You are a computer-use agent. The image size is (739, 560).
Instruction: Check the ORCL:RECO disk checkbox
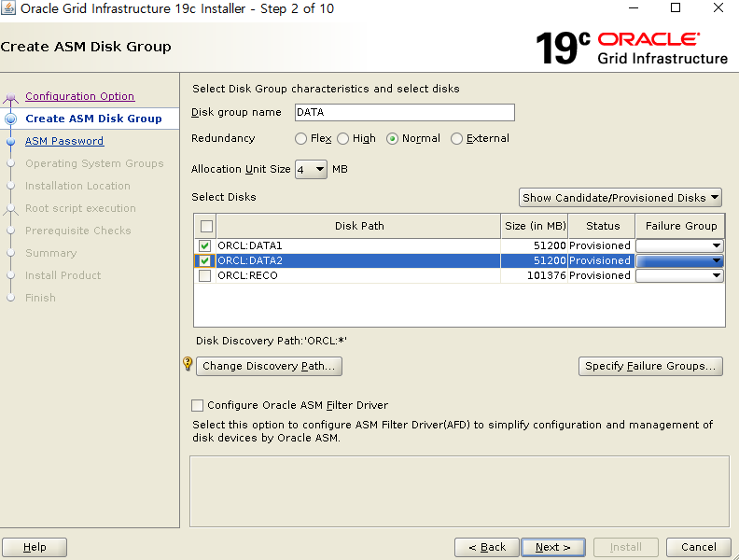(204, 275)
